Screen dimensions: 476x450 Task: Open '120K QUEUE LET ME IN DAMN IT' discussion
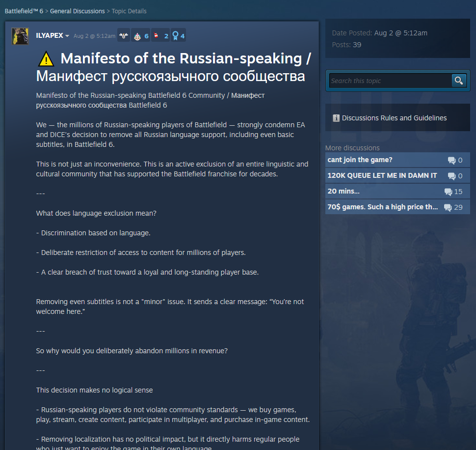click(x=397, y=175)
